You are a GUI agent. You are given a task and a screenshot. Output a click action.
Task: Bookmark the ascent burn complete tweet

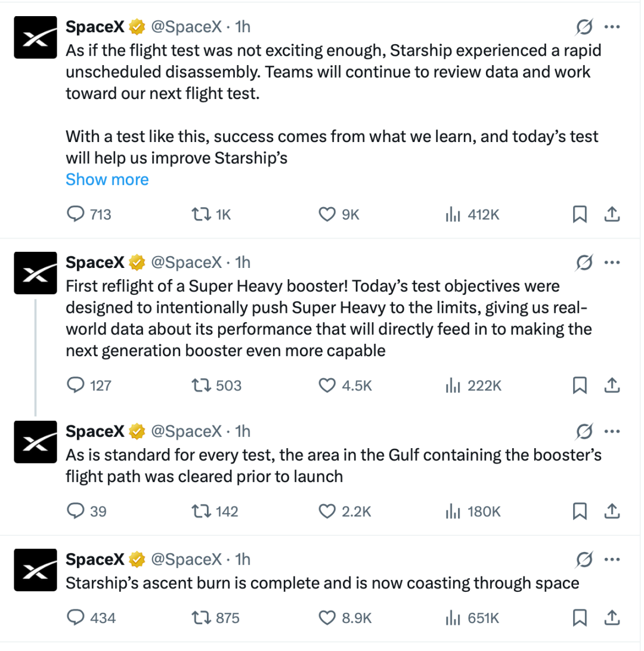point(579,618)
